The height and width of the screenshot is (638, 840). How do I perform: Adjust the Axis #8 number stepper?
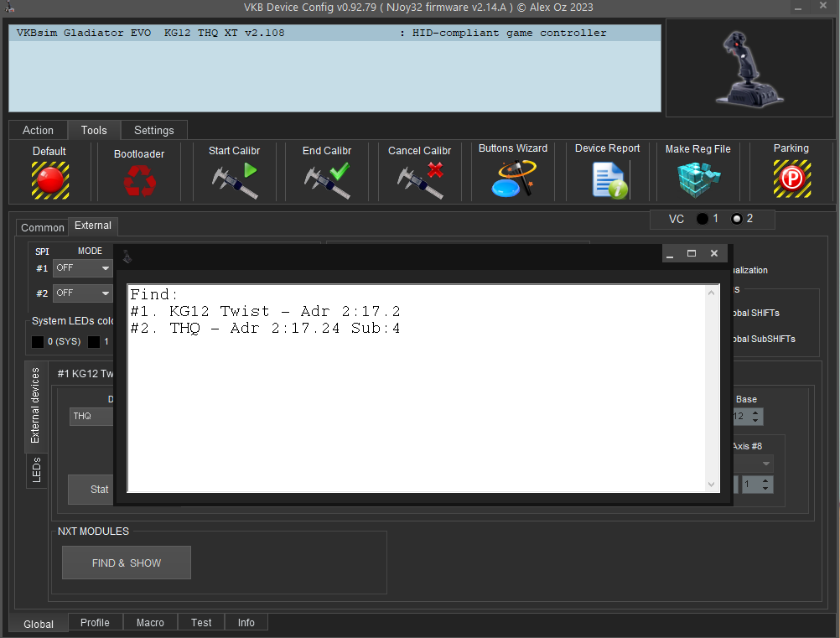tap(765, 485)
